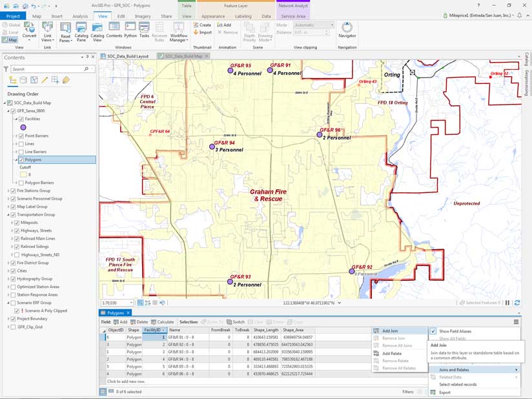Refresh the map view

[x=517, y=303]
